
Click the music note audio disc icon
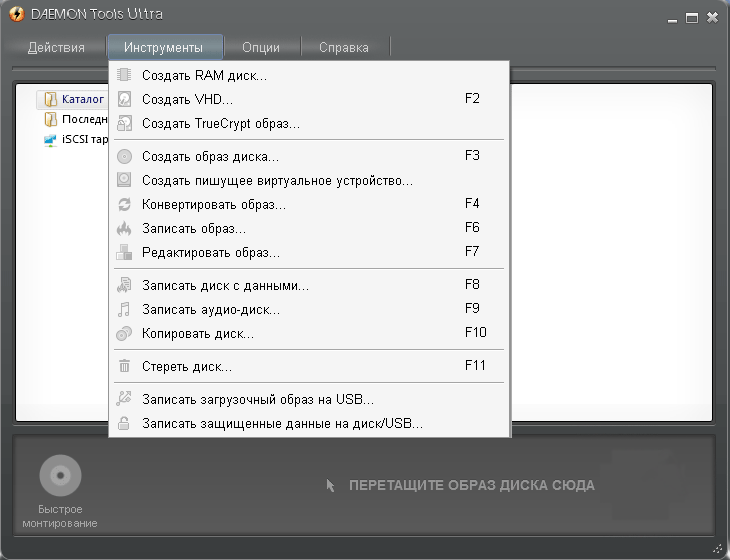(x=124, y=310)
